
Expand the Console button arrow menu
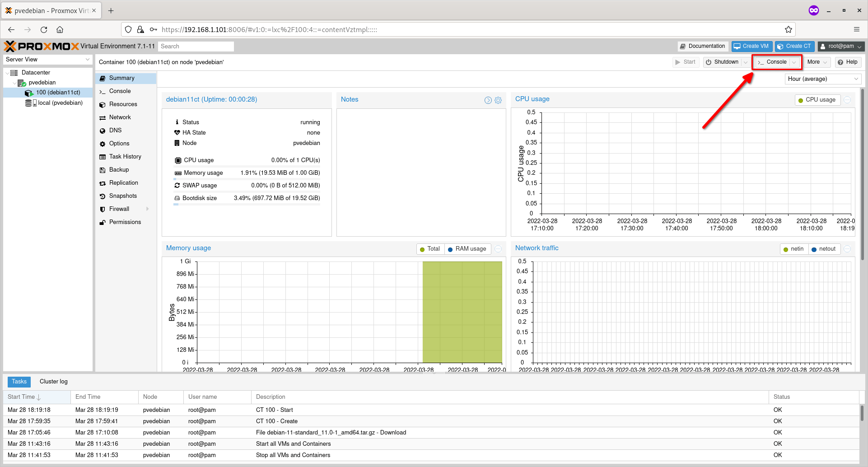click(x=794, y=62)
